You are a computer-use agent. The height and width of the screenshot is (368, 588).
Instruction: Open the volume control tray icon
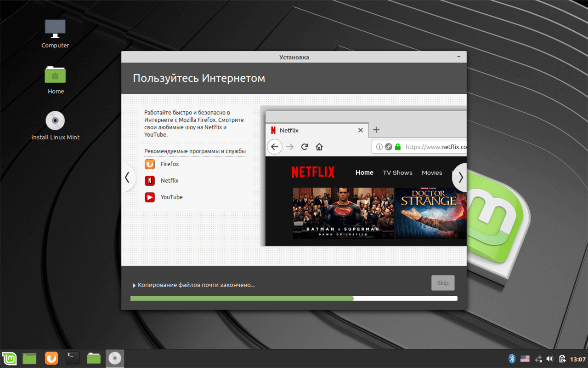pyautogui.click(x=550, y=359)
